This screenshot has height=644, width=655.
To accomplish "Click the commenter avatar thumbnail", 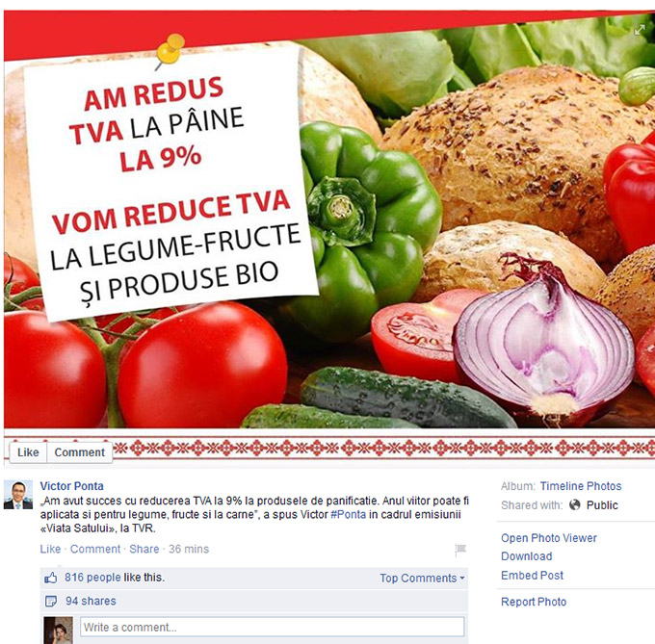I will pyautogui.click(x=58, y=631).
